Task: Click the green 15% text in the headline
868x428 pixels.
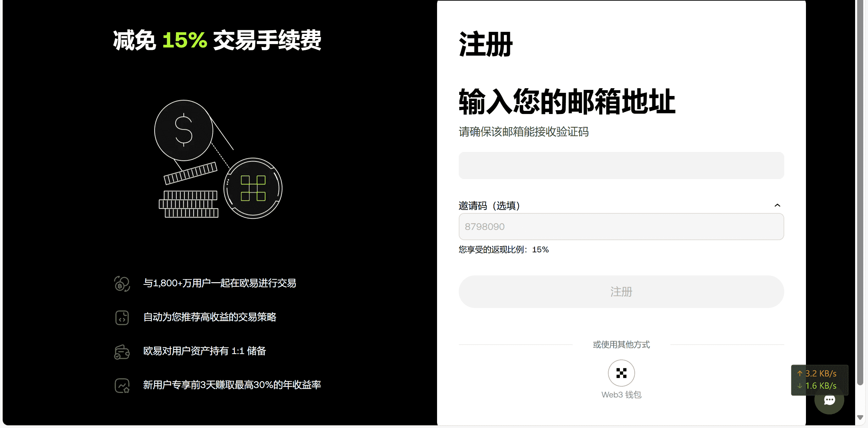Action: click(x=184, y=40)
